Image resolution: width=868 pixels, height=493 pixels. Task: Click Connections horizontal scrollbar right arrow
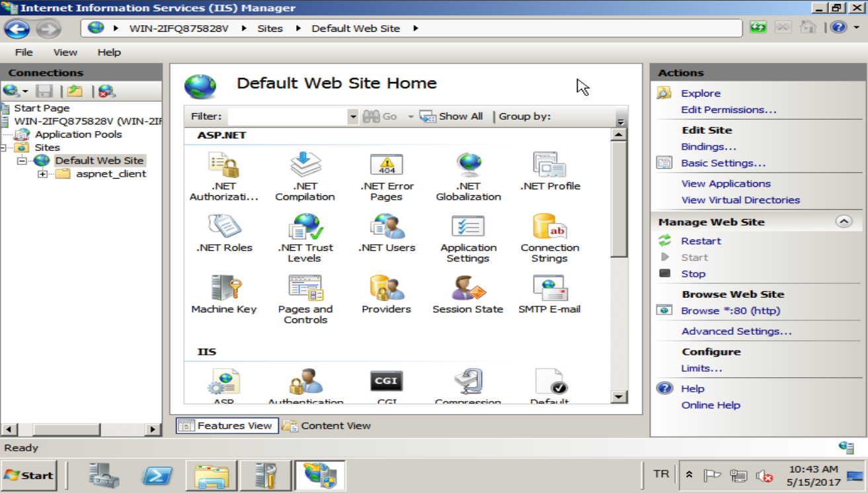pyautogui.click(x=153, y=429)
